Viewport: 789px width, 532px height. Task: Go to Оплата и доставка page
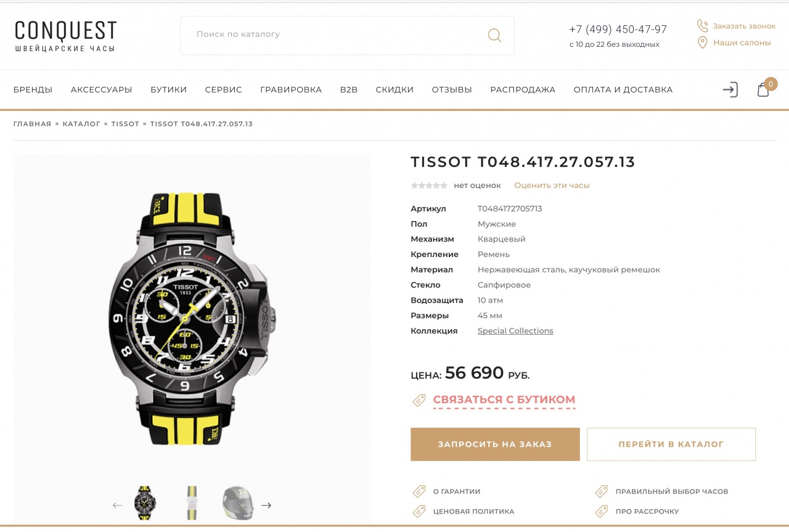623,90
